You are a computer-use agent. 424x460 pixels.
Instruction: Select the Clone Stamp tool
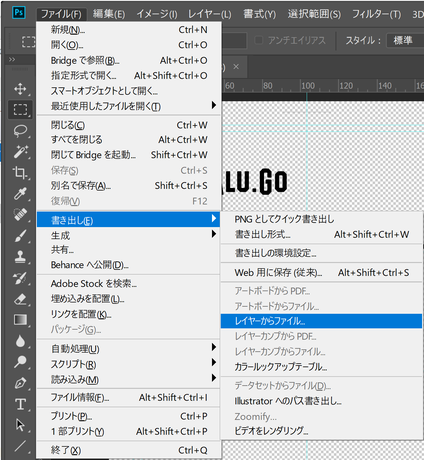(20, 257)
